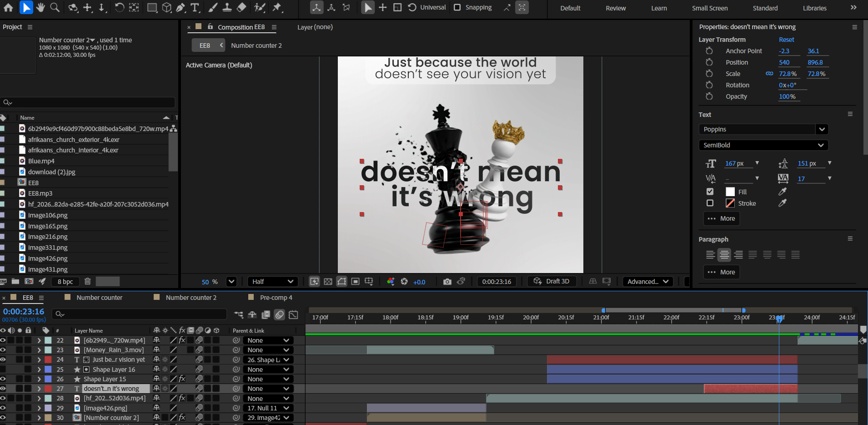The height and width of the screenshot is (425, 868).
Task: Select the Zoom tool in toolbar
Action: pos(55,7)
